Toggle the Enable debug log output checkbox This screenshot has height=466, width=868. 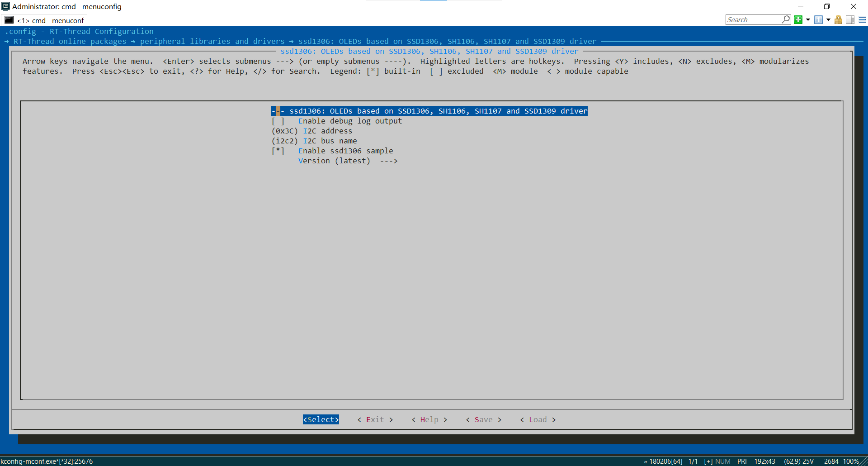[278, 121]
